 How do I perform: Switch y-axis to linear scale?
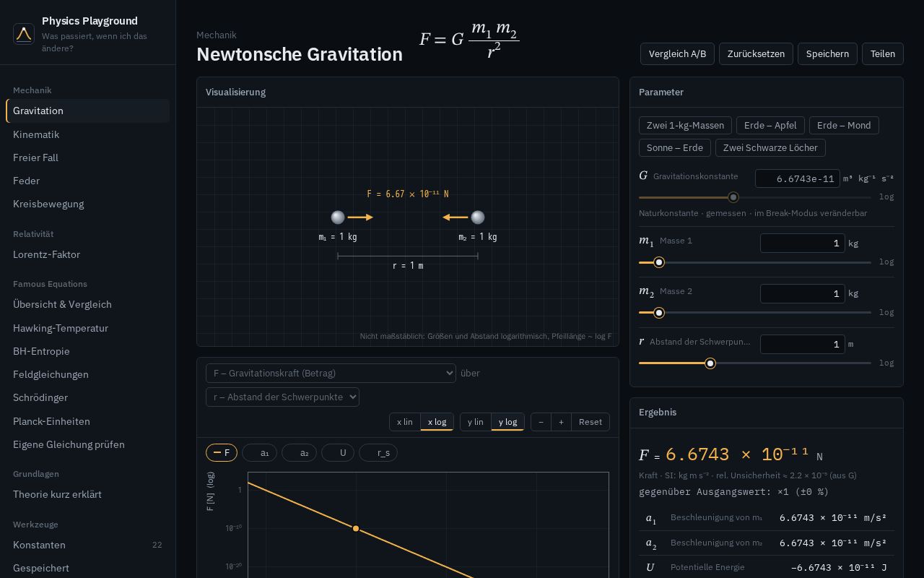tap(476, 422)
